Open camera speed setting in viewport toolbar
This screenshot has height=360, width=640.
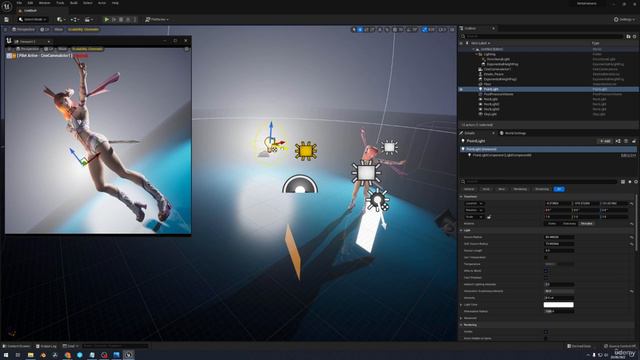[442, 29]
